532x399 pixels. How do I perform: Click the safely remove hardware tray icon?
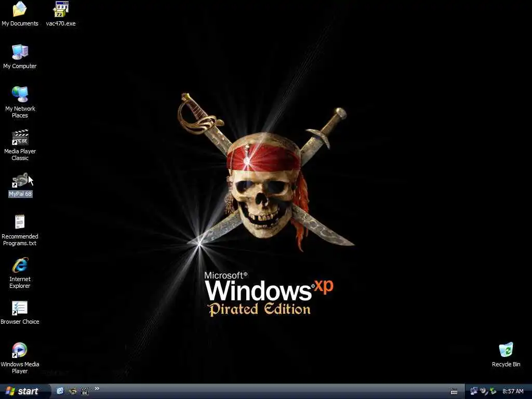click(494, 391)
